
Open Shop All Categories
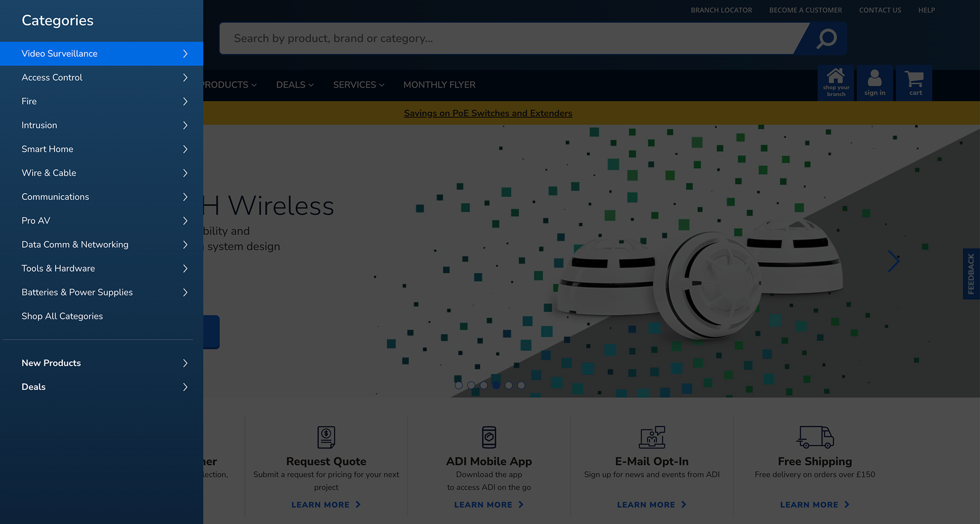[x=62, y=316]
